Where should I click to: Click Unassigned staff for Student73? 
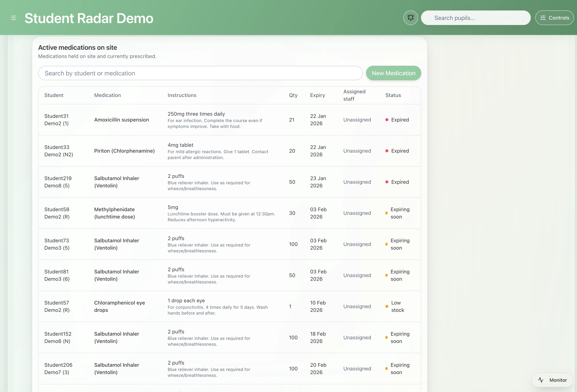[x=357, y=244]
